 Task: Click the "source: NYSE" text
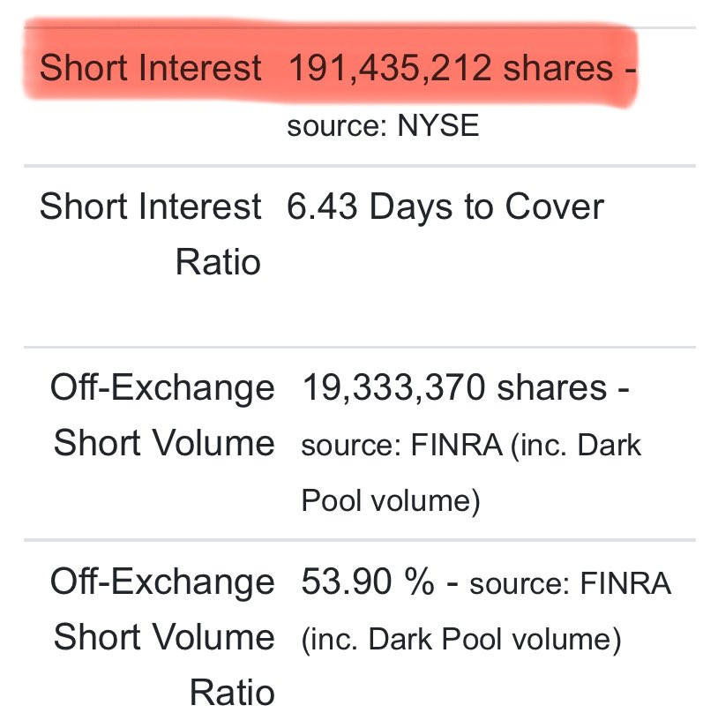[383, 125]
